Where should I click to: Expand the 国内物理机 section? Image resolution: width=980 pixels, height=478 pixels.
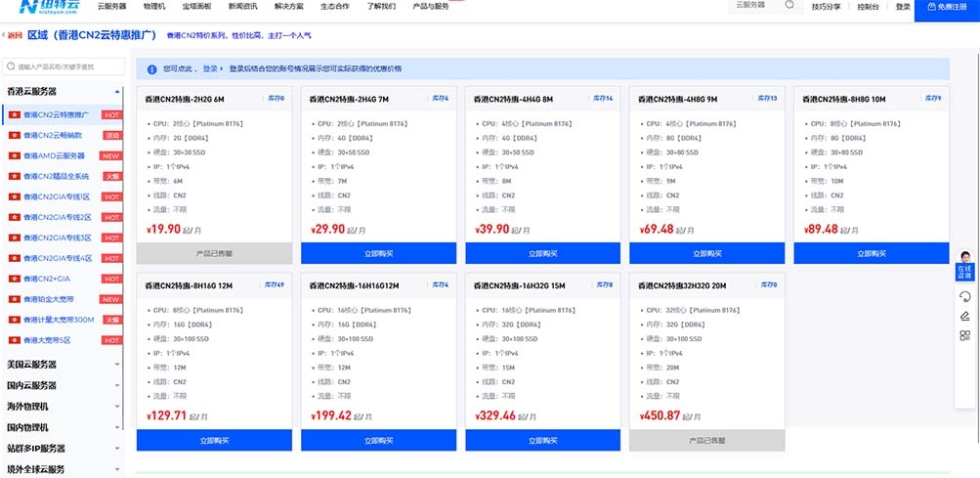click(x=117, y=427)
